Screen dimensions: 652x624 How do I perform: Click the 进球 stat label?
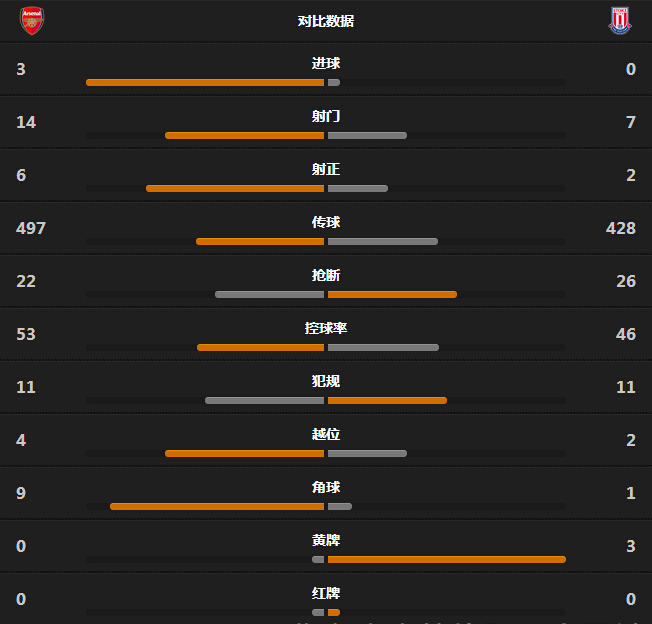click(326, 63)
